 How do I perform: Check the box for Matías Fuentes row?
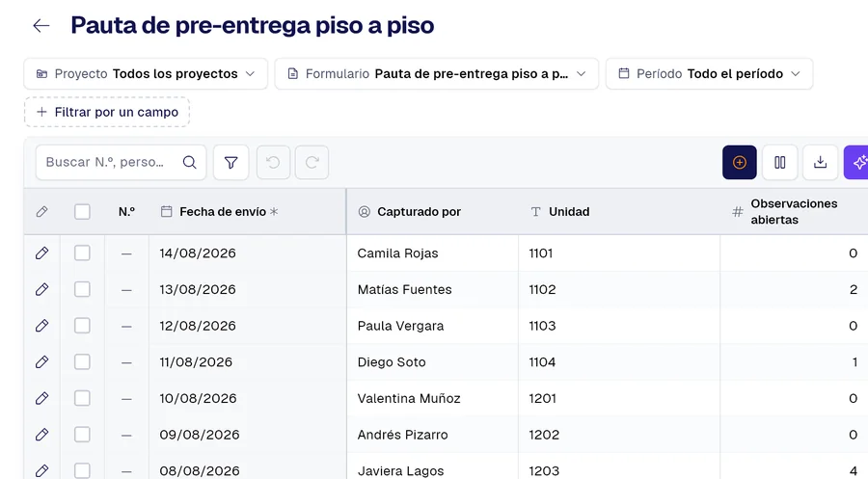tap(82, 289)
